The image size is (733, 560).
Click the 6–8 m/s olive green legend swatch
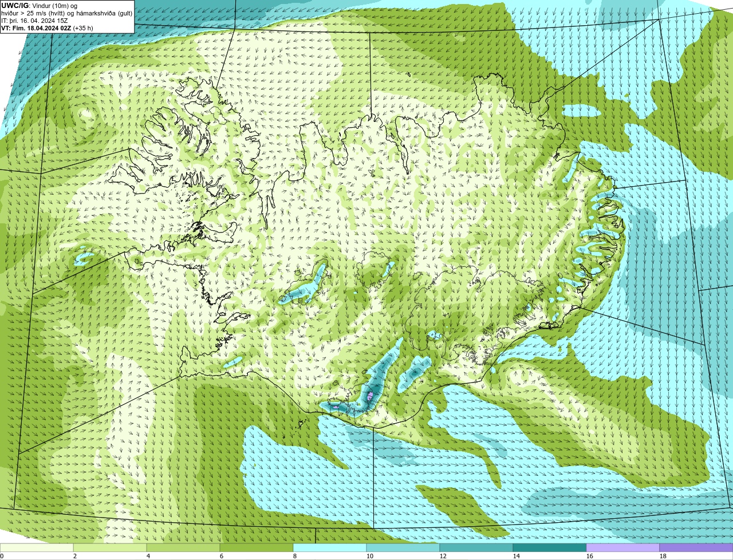coord(257,547)
